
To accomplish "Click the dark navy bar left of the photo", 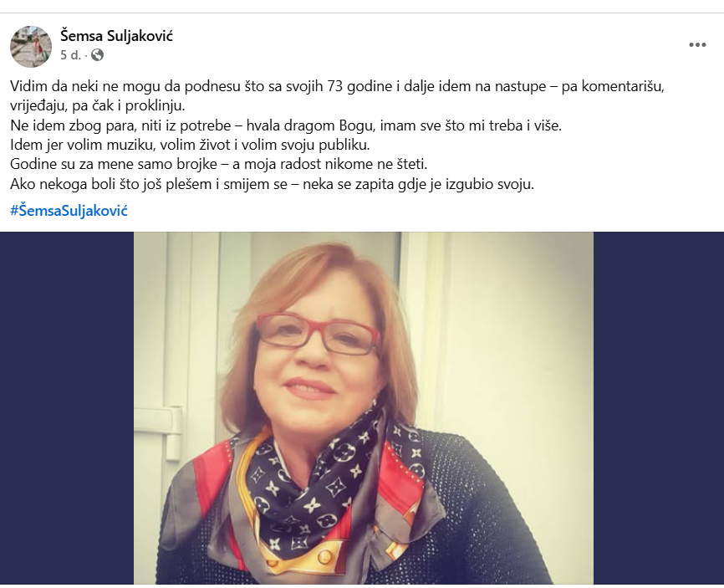I will click(67, 408).
